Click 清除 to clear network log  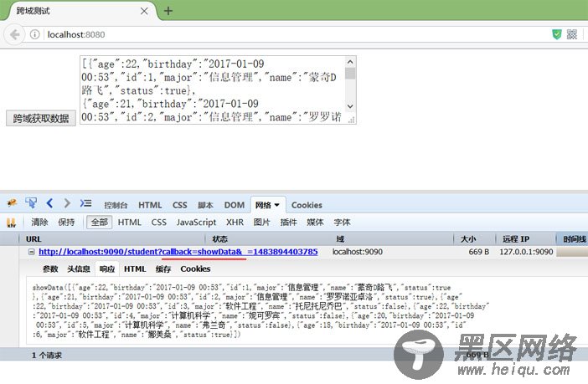(x=39, y=223)
